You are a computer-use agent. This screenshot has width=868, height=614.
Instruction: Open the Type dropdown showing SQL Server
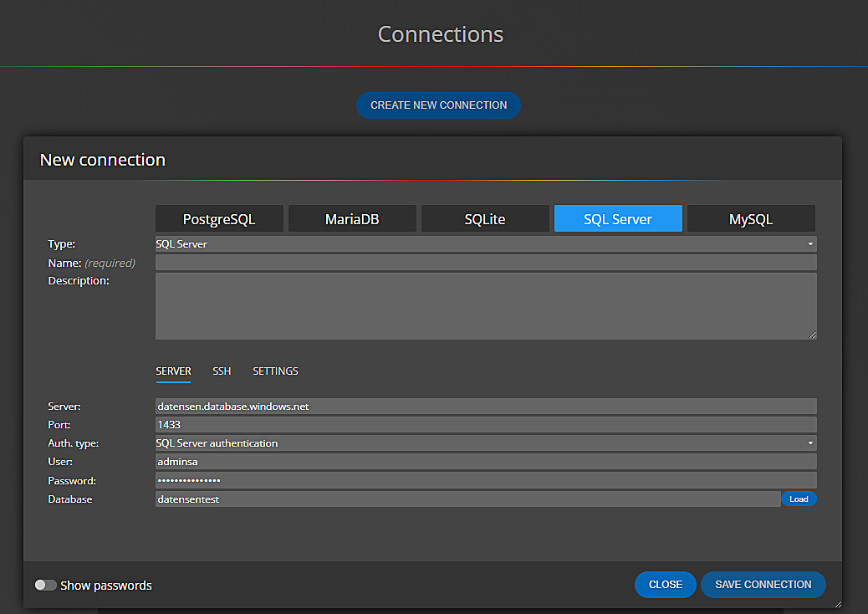click(x=485, y=243)
